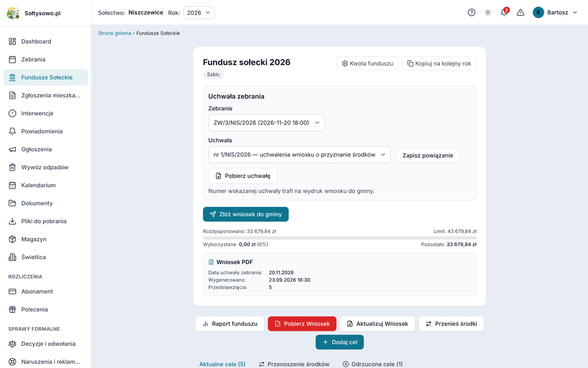Click Zapisz powiązanie button
The image size is (588, 368).
(428, 156)
